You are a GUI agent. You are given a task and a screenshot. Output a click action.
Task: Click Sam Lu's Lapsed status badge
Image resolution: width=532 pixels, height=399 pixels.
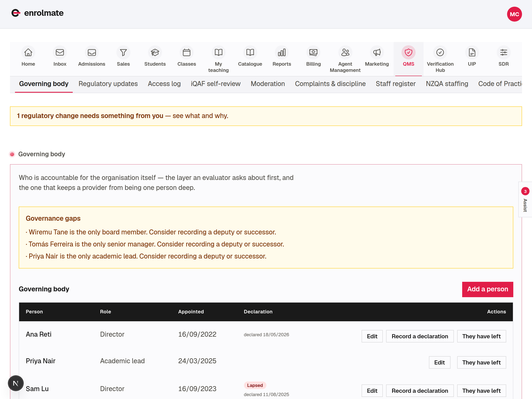point(255,385)
